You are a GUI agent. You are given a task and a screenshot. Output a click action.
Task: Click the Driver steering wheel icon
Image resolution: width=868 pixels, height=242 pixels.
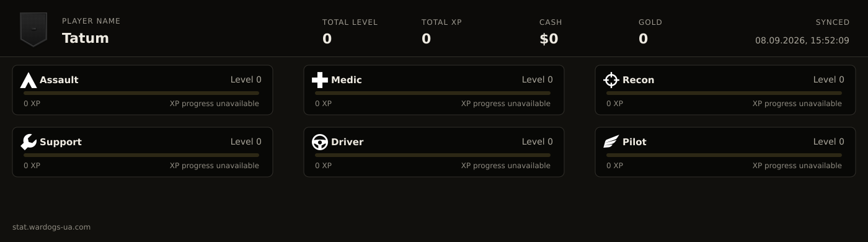(320, 142)
